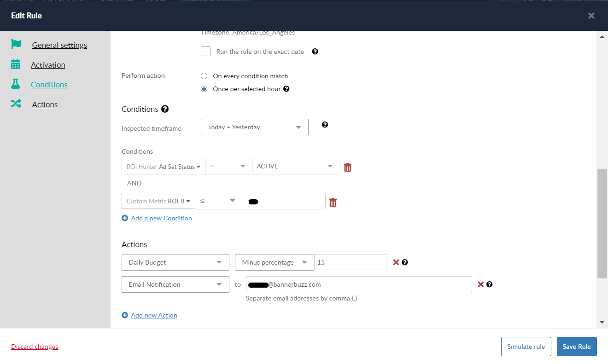
Task: Click the ROI_8 condition value field
Action: [284, 201]
